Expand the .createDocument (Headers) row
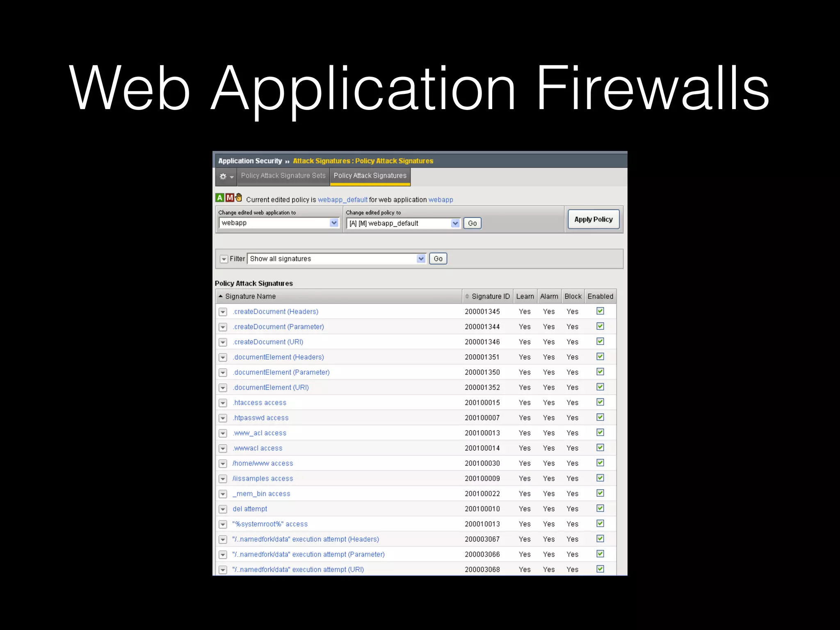The height and width of the screenshot is (630, 840). click(x=223, y=312)
